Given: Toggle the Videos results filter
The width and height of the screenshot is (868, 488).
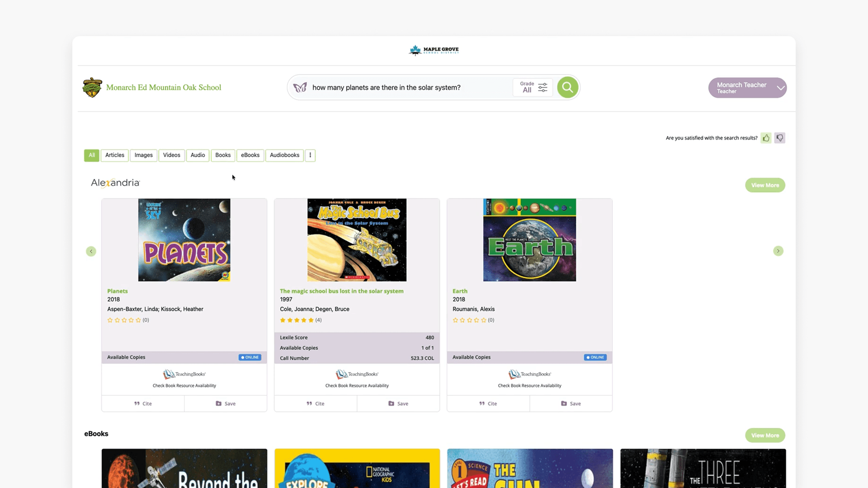Looking at the screenshot, I should (x=171, y=155).
